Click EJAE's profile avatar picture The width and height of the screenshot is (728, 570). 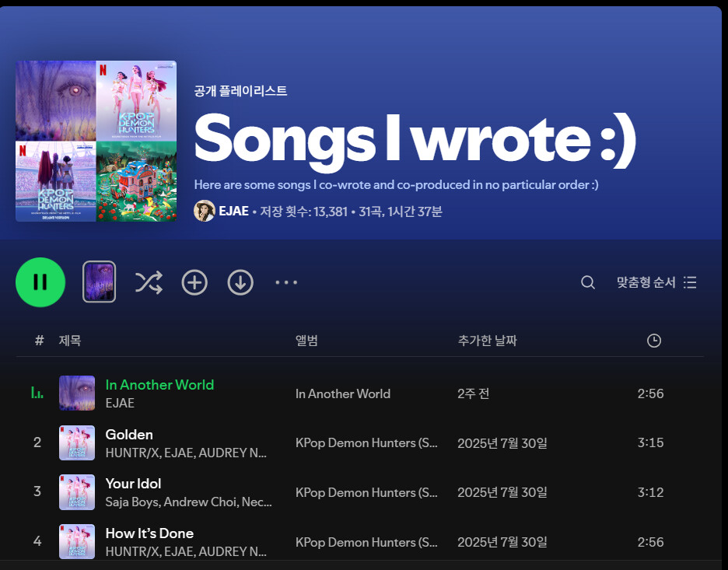tap(205, 211)
